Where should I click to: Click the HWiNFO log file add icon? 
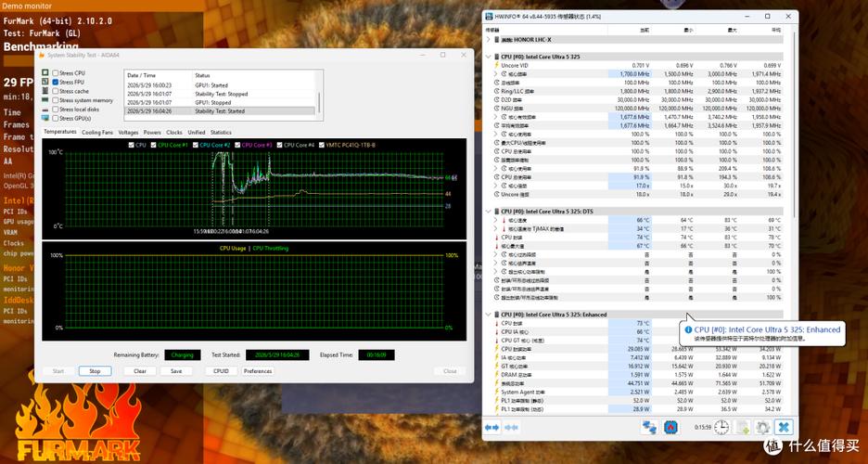coord(742,427)
